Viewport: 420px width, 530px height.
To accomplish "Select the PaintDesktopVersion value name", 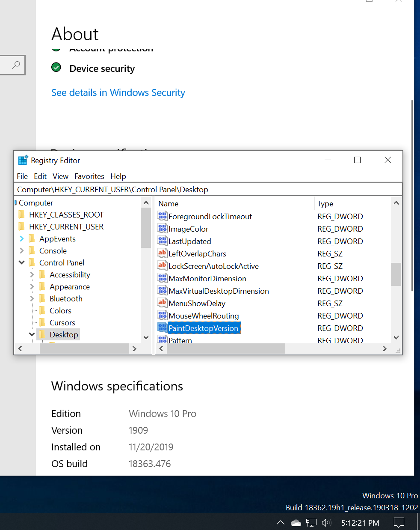I will tap(204, 328).
